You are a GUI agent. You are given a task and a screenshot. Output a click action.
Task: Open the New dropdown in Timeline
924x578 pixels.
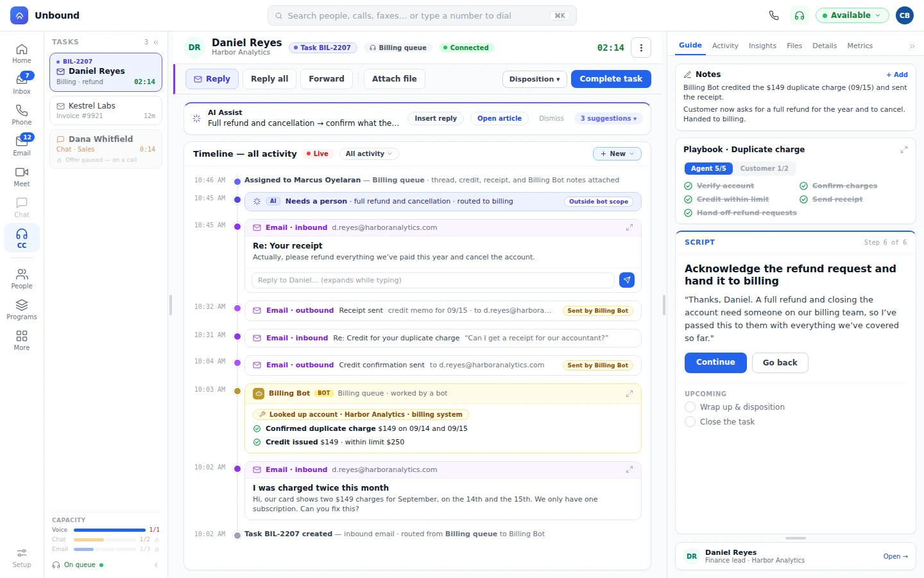click(617, 154)
